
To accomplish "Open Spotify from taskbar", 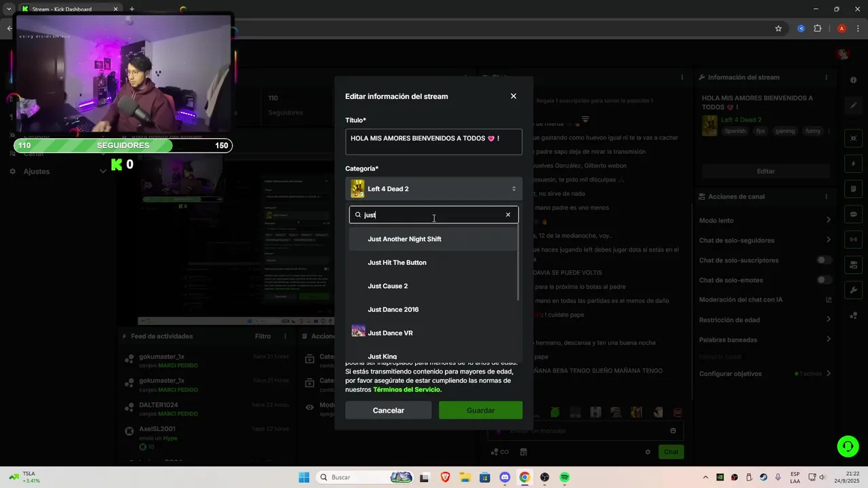I will click(x=564, y=477).
